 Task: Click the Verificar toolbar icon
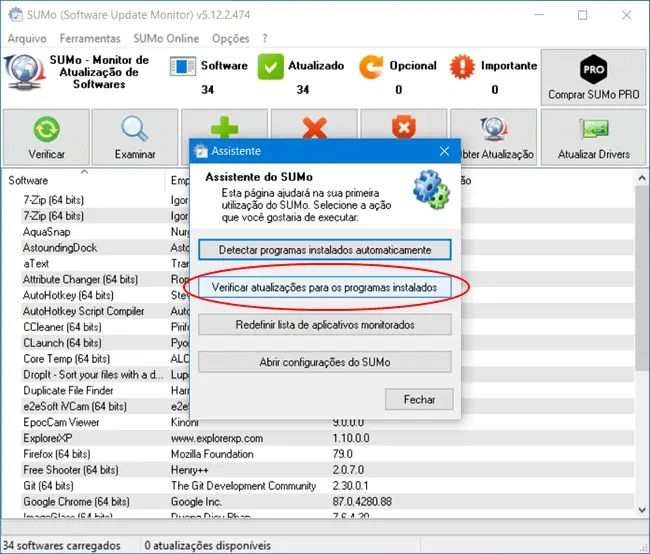point(46,131)
